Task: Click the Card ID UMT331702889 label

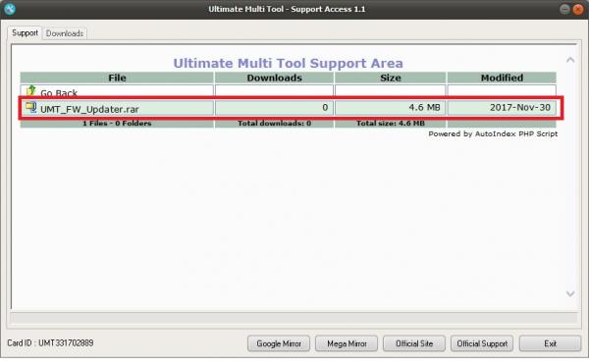Action: click(50, 343)
